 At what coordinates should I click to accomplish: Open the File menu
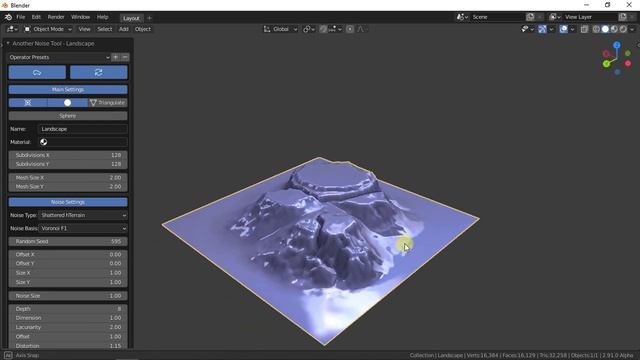(20, 17)
